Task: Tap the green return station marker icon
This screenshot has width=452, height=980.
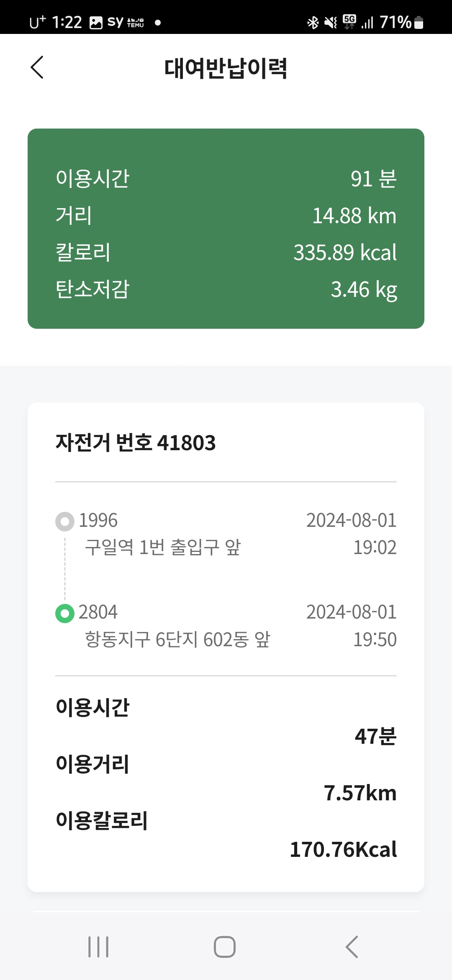Action: coord(65,614)
